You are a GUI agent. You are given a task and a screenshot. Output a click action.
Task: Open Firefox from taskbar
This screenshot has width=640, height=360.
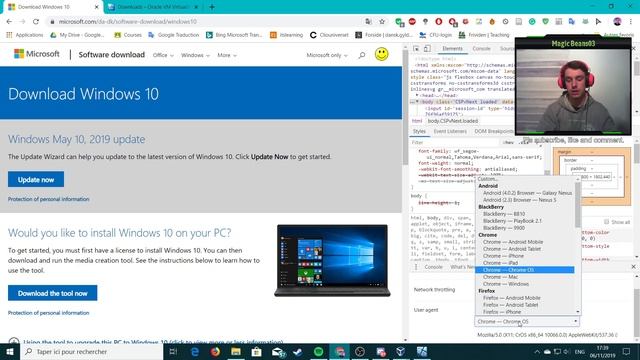tap(215, 351)
